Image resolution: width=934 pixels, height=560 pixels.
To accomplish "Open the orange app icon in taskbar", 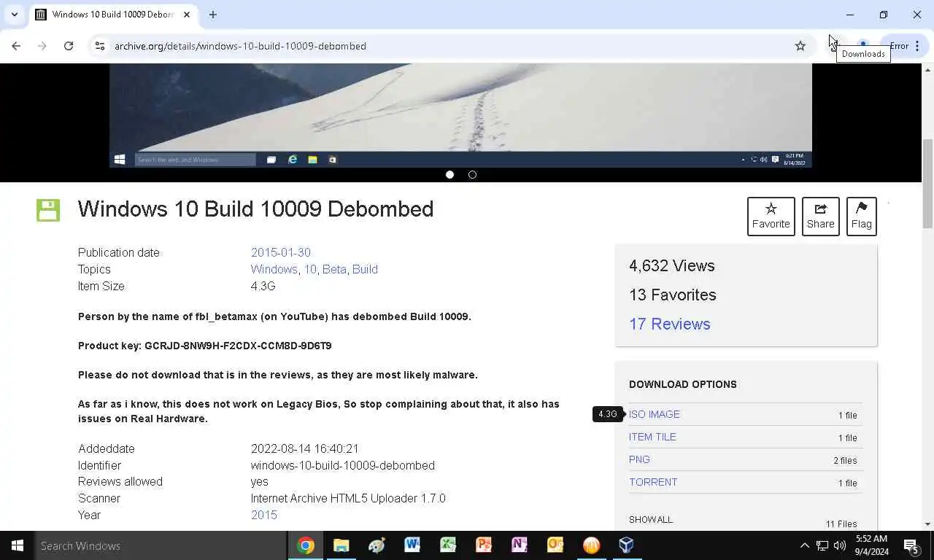I will click(x=591, y=545).
